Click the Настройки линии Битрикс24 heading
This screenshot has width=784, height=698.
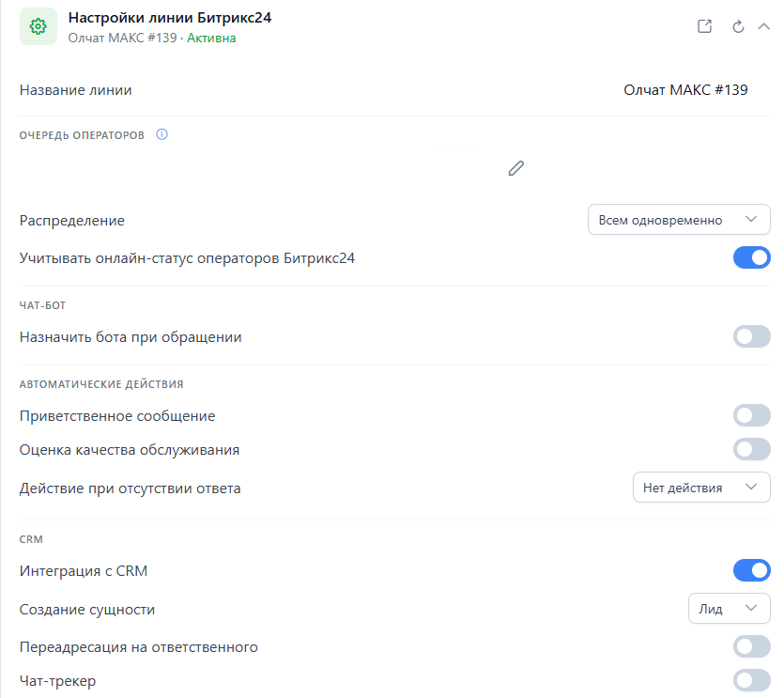[170, 18]
